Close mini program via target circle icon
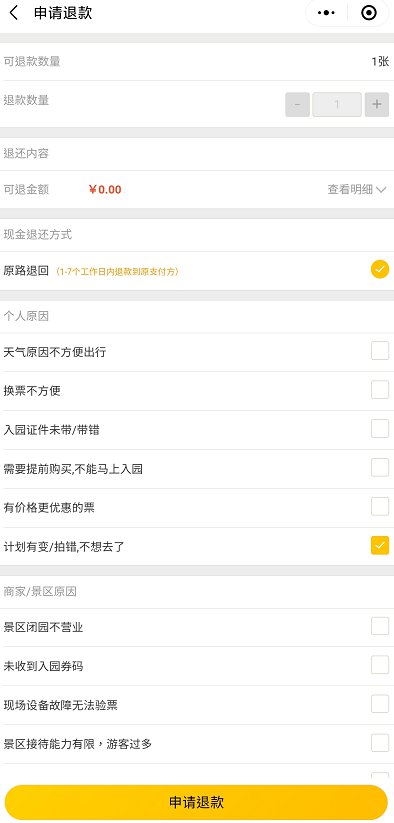Viewport: 394px width, 823px height. 369,13
